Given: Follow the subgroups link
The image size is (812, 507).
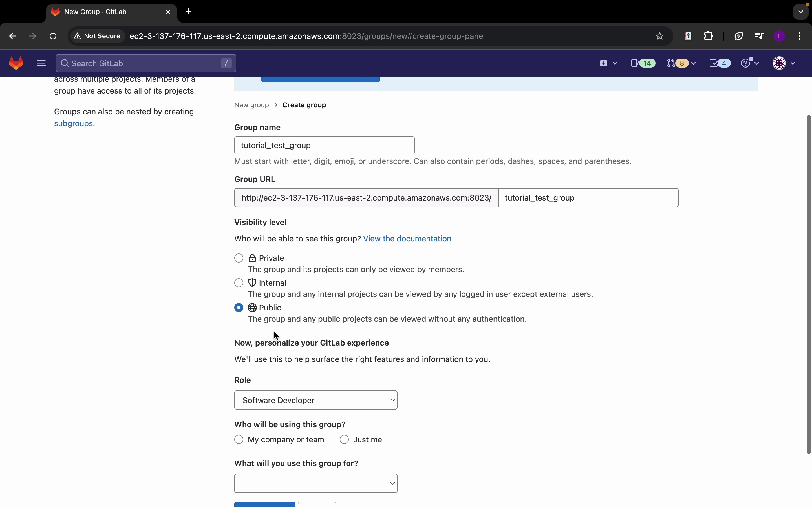Looking at the screenshot, I should click(74, 124).
